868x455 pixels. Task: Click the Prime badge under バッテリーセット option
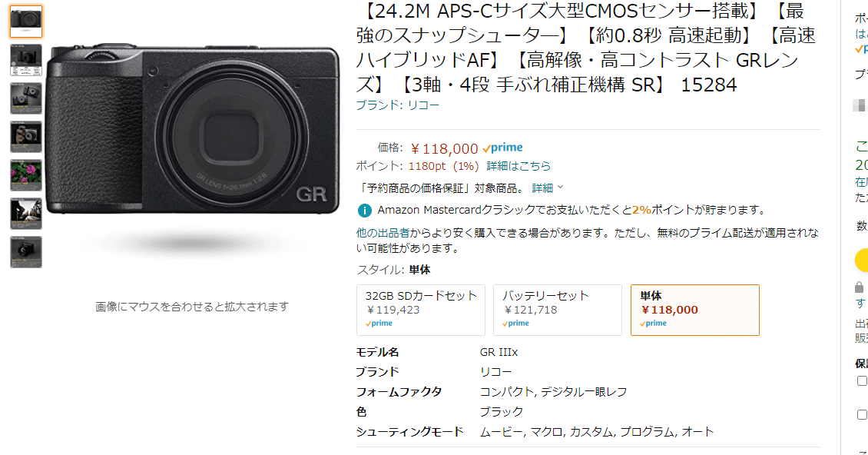(x=515, y=323)
